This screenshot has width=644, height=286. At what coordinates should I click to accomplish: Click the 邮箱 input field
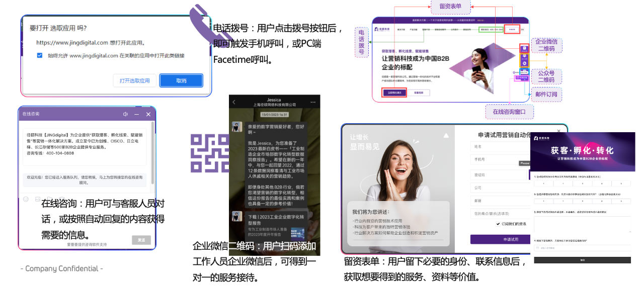tap(500, 200)
